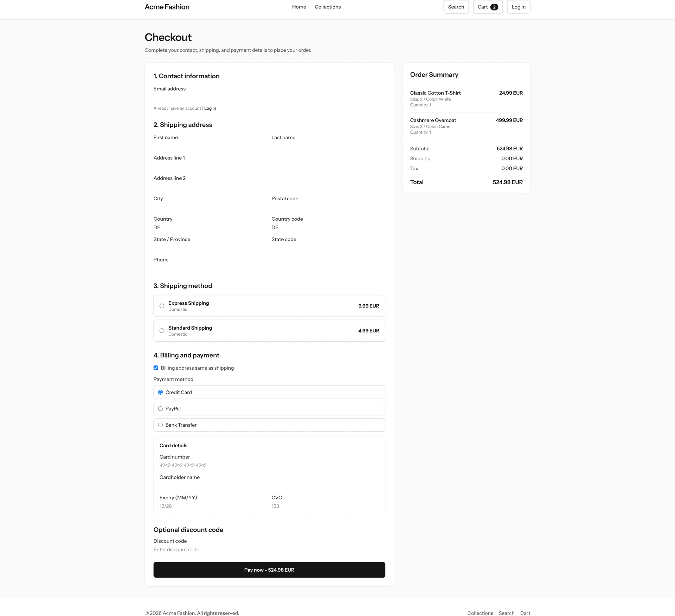Click the Pay now button
Image resolution: width=675 pixels, height=616 pixels.
(x=269, y=570)
